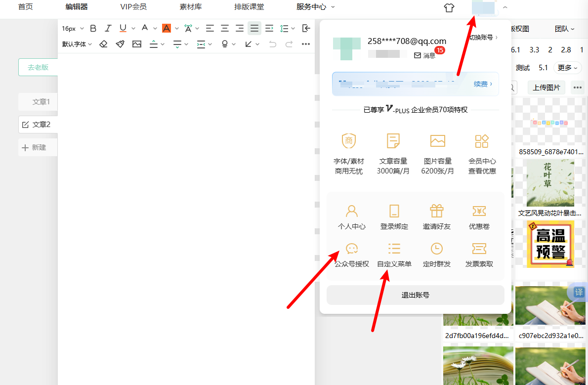
Task: Expand the 更多 tag dropdown
Action: 567,68
